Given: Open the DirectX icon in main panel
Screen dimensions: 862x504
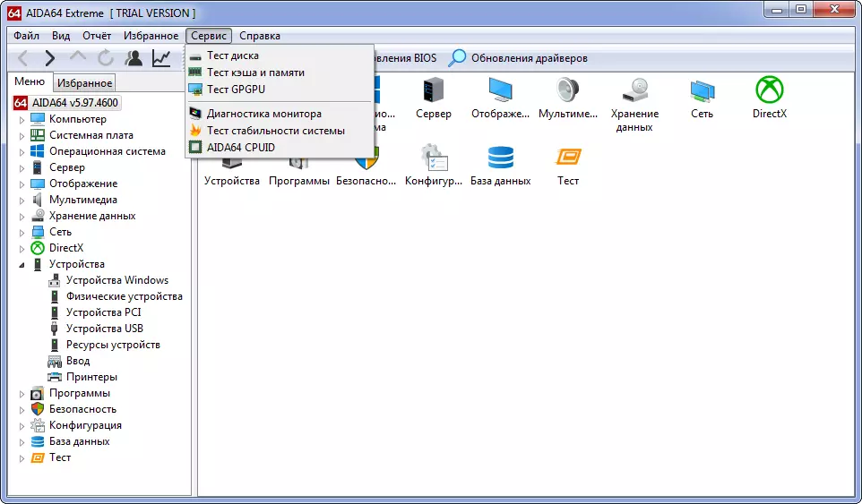Looking at the screenshot, I should pyautogui.click(x=769, y=90).
